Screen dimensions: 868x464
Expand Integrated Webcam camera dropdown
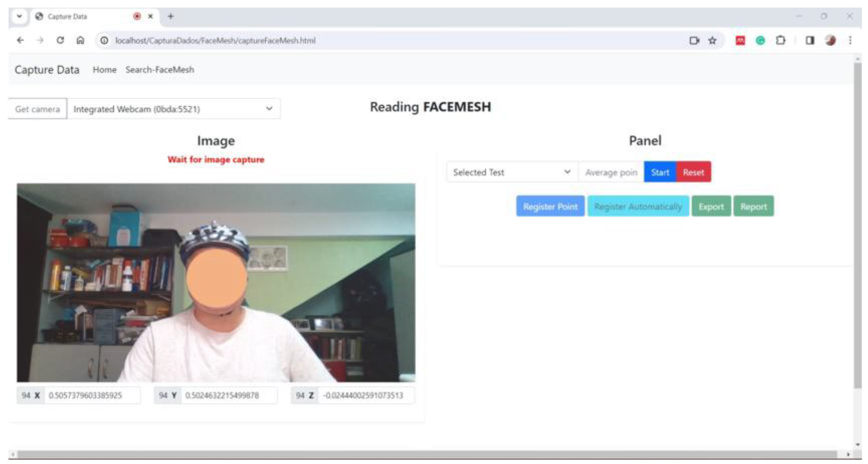click(x=174, y=109)
